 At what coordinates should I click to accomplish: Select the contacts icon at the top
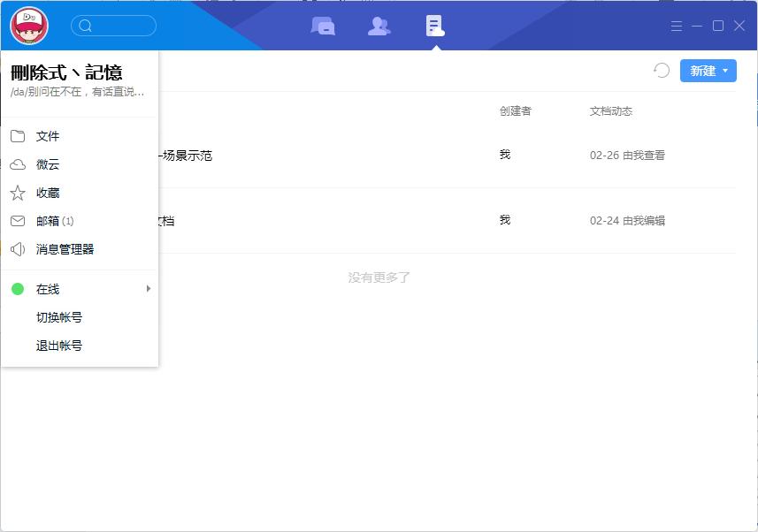pos(379,26)
